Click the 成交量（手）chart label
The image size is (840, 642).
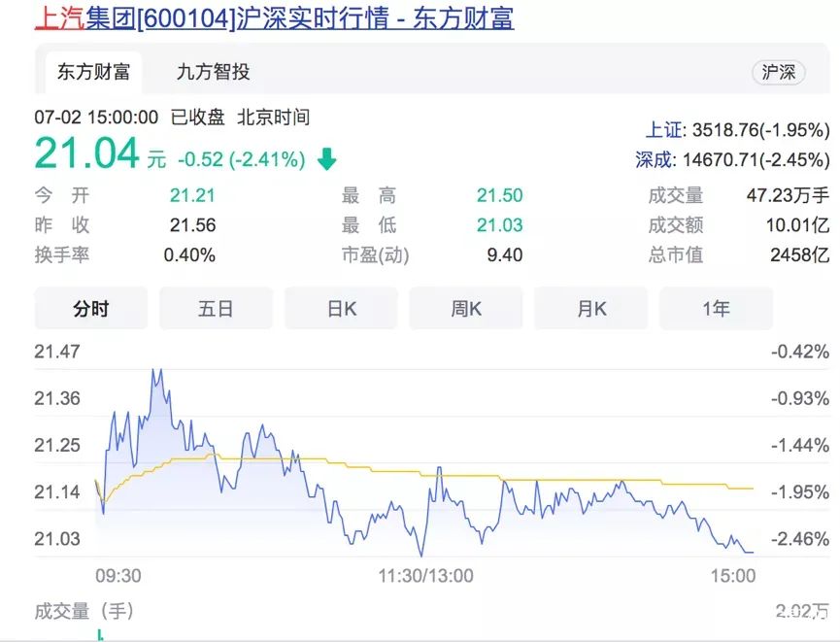pos(84,610)
